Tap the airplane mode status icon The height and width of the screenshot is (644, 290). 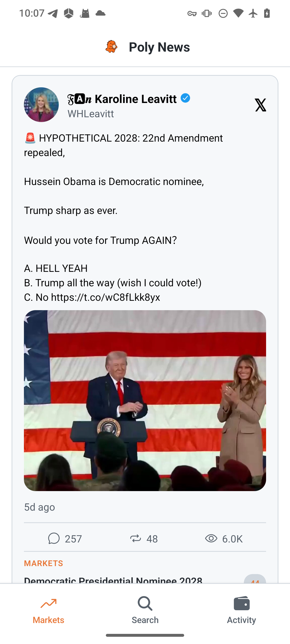(253, 13)
